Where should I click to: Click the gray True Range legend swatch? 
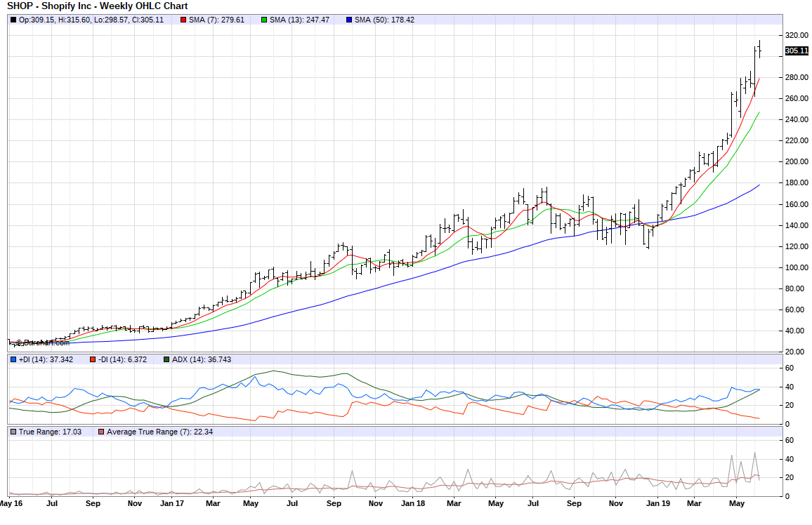tap(13, 432)
